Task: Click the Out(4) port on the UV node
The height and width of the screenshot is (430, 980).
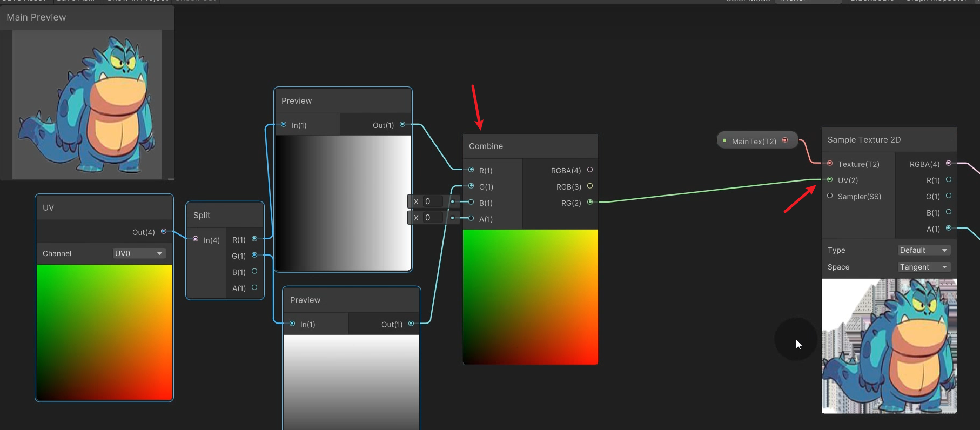Action: (164, 231)
